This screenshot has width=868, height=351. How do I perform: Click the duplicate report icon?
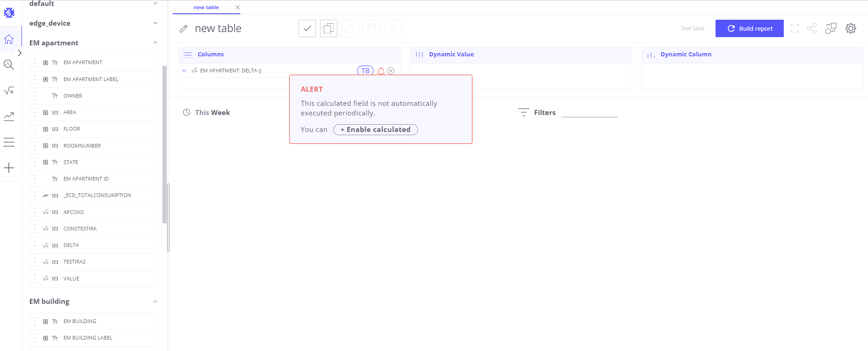click(328, 28)
